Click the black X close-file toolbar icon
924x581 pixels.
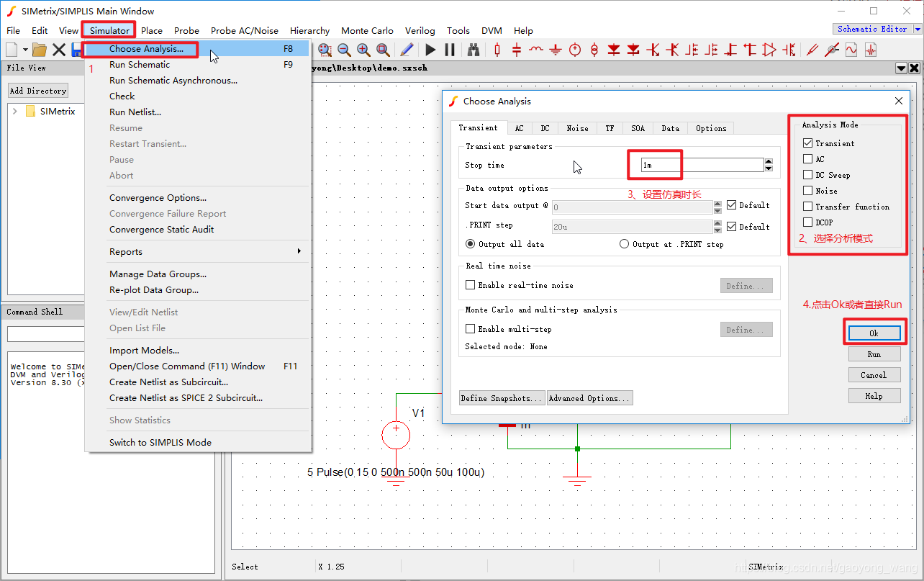coord(59,50)
